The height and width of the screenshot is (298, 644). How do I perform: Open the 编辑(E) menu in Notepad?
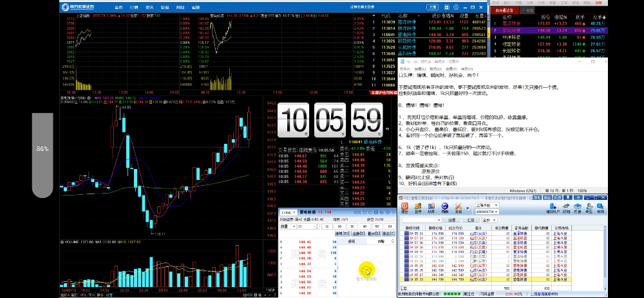tap(420, 69)
